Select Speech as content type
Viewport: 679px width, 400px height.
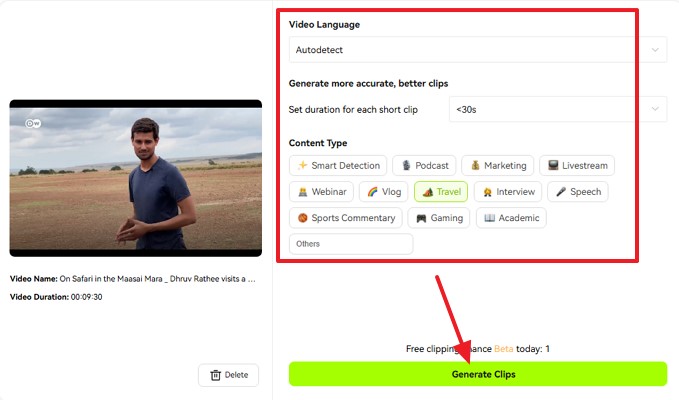(578, 192)
